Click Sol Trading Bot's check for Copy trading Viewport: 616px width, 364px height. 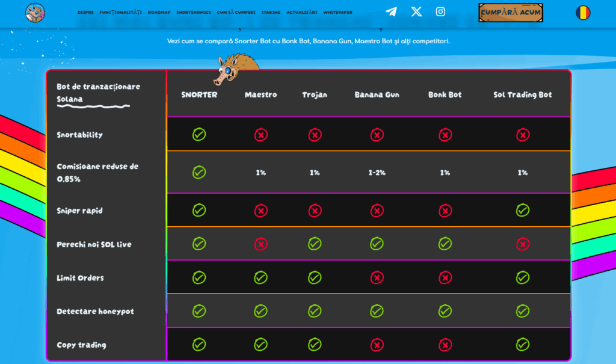click(523, 344)
